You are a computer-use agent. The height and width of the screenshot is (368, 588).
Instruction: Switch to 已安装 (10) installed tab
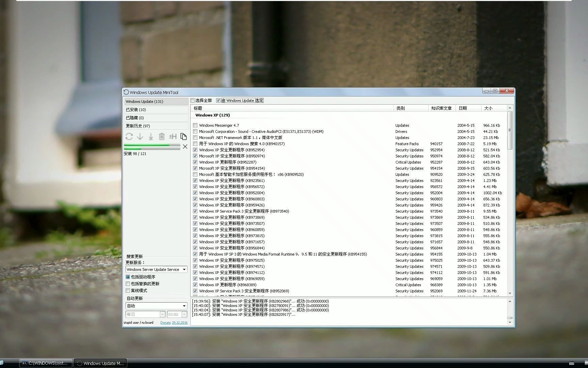(x=156, y=110)
